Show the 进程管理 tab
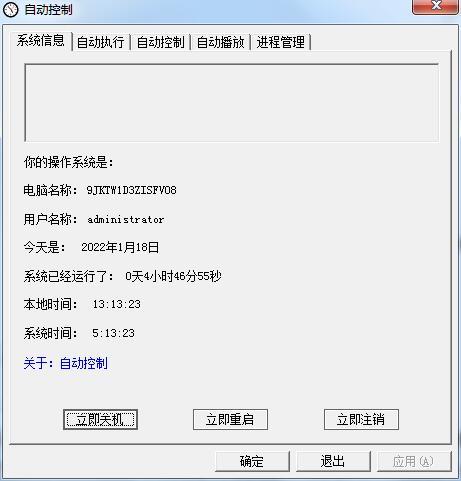Viewport: 461px width, 481px height. tap(280, 42)
